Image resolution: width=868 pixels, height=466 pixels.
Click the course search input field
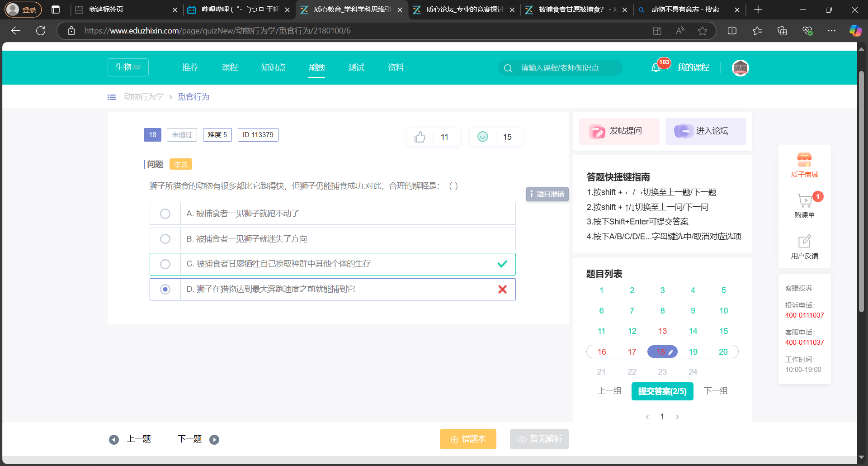pos(560,68)
